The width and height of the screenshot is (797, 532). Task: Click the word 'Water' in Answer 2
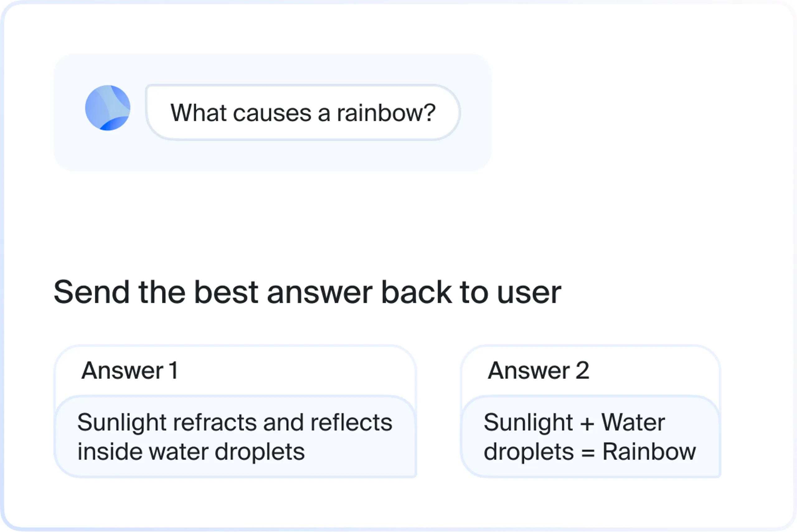[633, 422]
